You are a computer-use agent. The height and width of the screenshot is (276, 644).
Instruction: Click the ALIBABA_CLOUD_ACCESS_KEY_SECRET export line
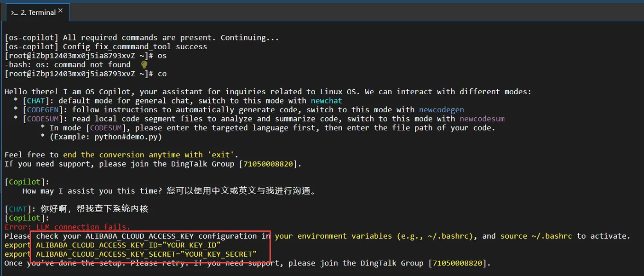146,254
